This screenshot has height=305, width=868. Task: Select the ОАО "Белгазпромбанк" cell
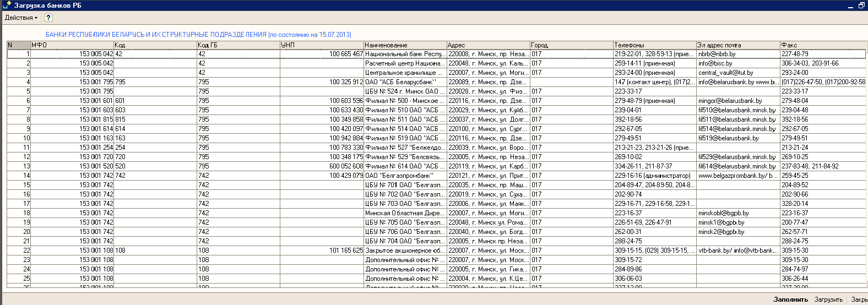click(x=405, y=176)
